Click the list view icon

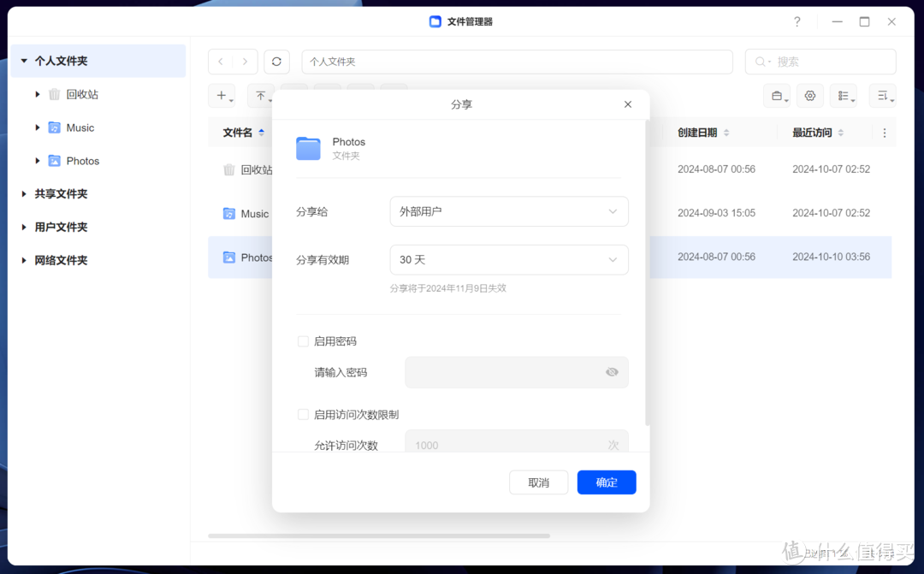[844, 96]
